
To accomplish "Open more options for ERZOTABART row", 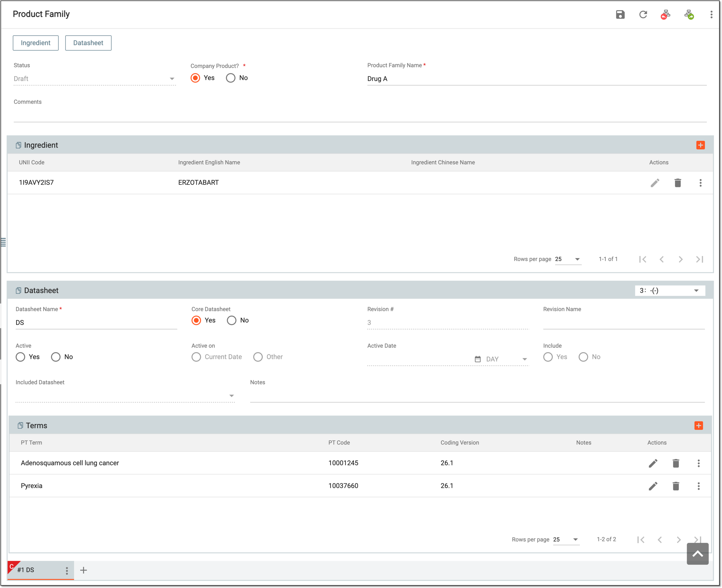I will 700,183.
